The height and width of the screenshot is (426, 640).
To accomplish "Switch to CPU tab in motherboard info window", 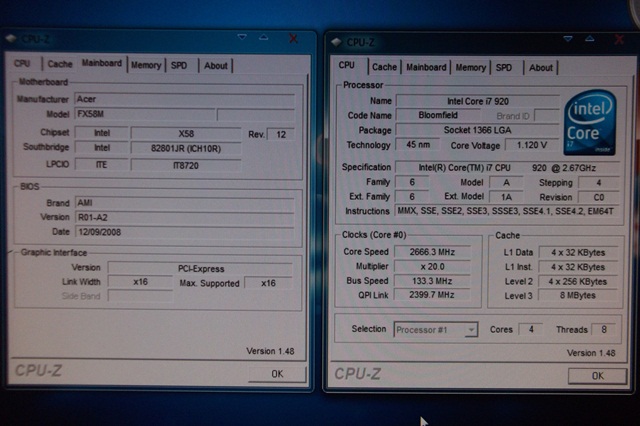I will (22, 64).
